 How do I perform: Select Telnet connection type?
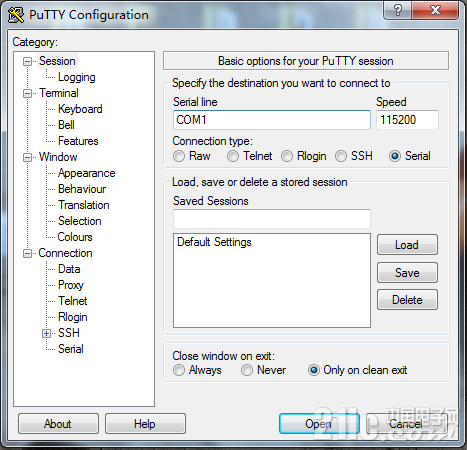point(233,156)
